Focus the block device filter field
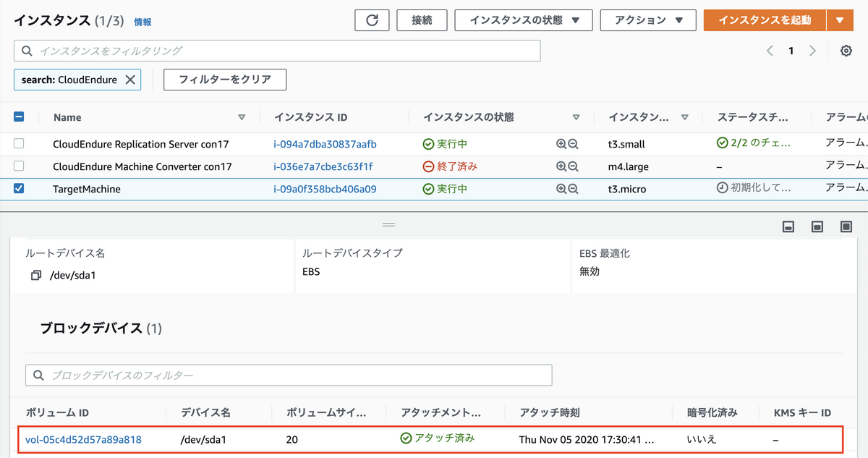This screenshot has height=458, width=868. [x=289, y=375]
